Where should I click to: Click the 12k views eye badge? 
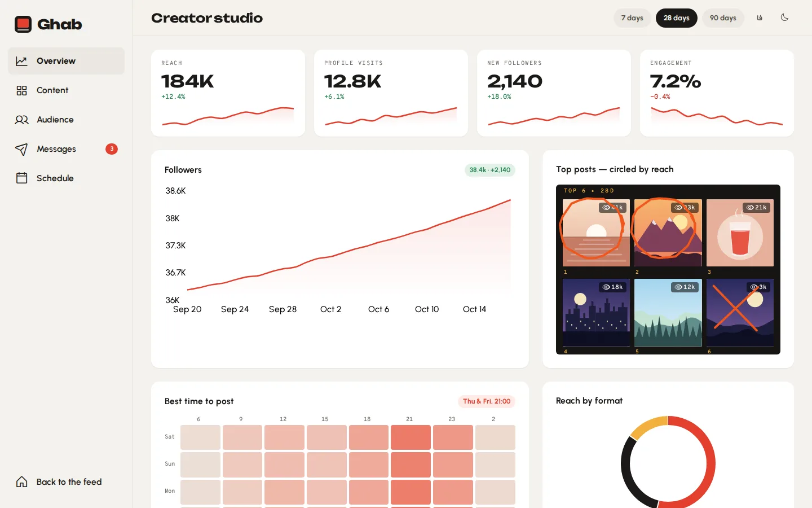685,287
